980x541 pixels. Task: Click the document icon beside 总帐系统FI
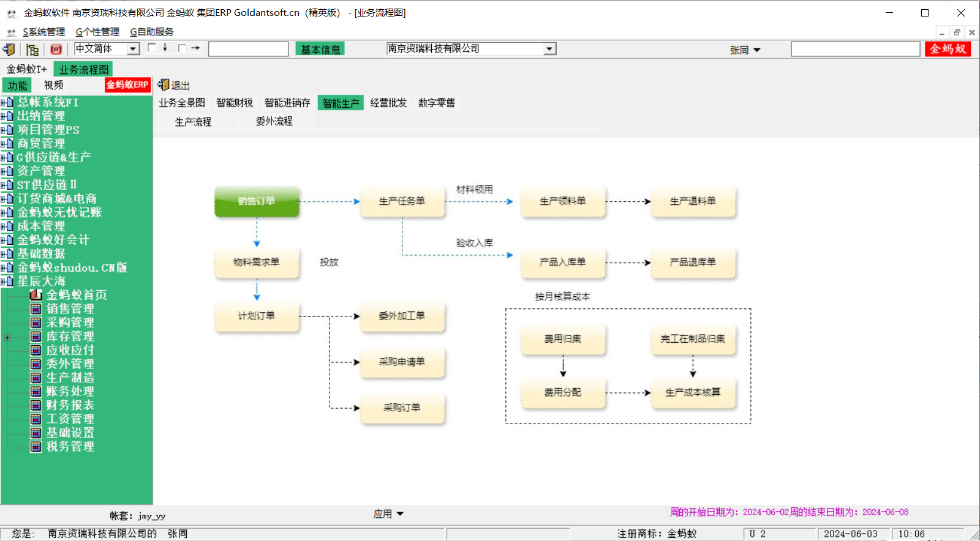(x=10, y=102)
